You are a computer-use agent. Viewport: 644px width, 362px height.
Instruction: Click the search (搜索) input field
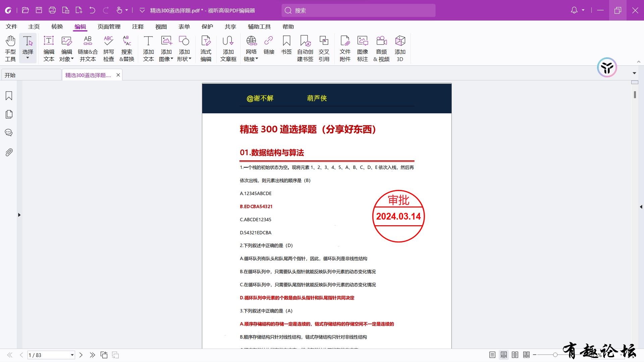click(x=358, y=10)
